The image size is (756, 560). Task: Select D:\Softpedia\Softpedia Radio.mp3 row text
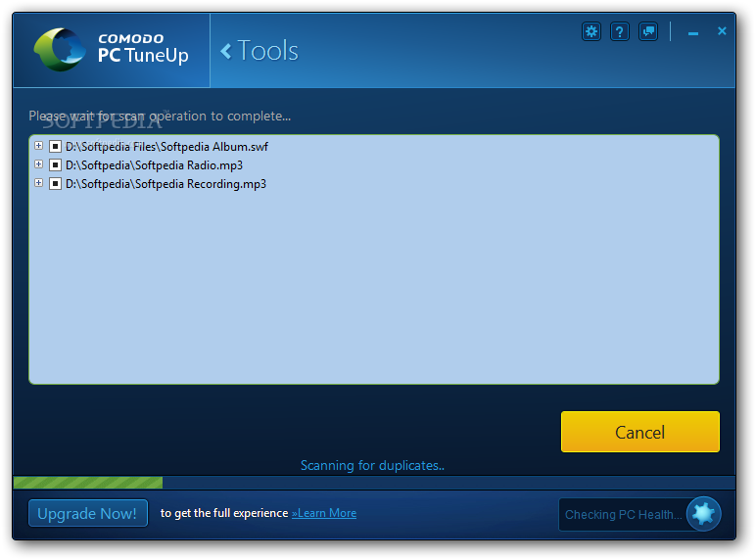[x=155, y=165]
